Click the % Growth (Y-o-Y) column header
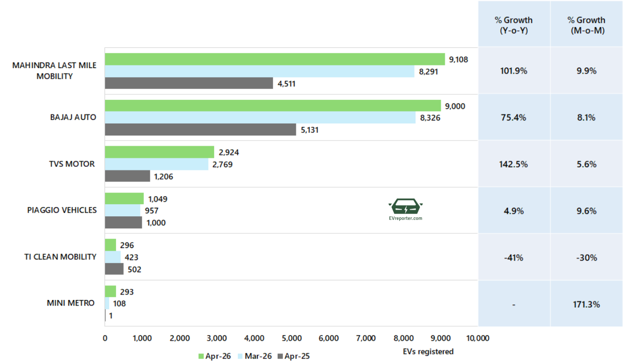This screenshot has width=625, height=364. [513, 25]
